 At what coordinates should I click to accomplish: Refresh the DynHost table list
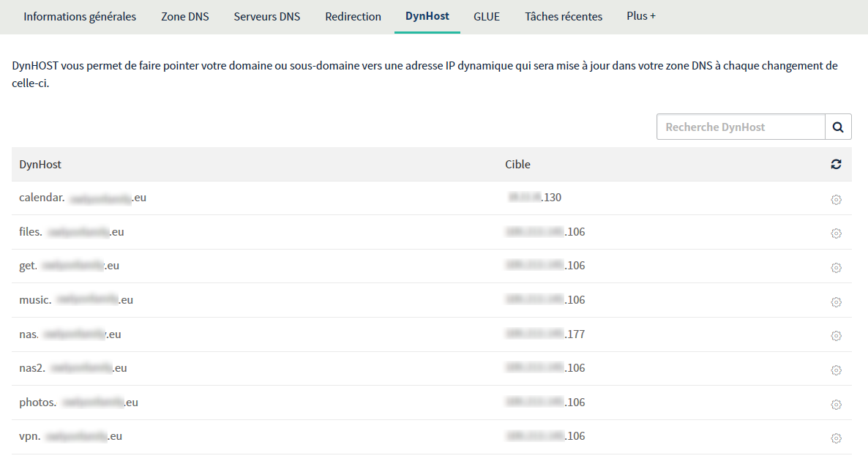pyautogui.click(x=836, y=165)
